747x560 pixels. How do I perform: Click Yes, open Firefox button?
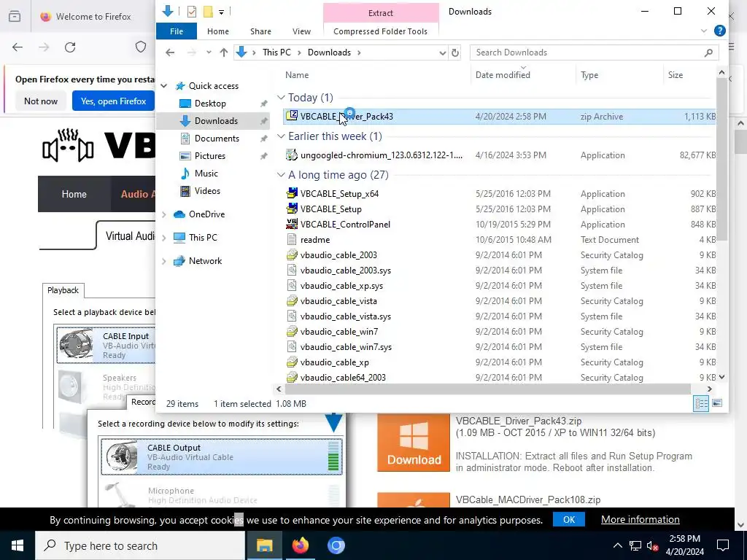pos(113,101)
